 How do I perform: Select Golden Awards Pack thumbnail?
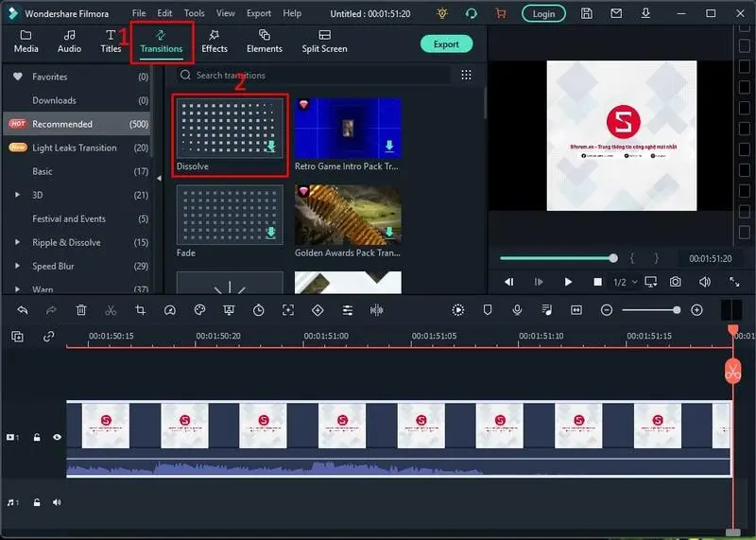coord(348,216)
